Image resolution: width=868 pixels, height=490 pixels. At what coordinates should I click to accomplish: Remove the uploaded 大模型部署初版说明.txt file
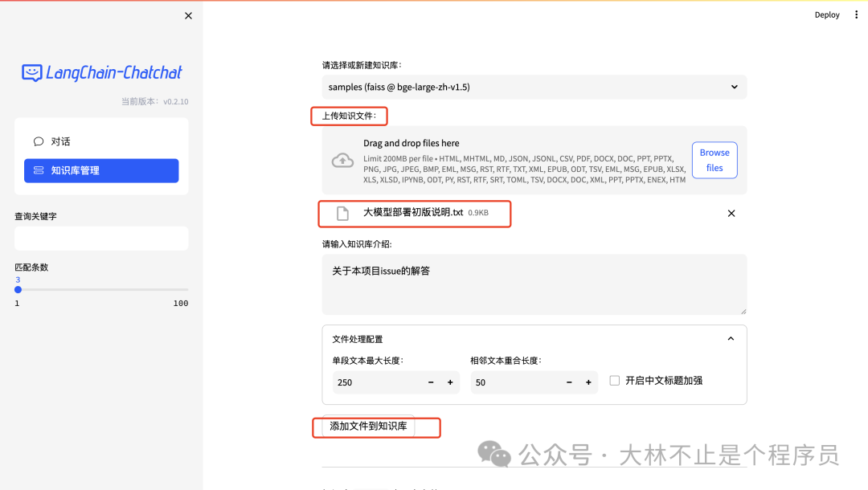click(731, 214)
